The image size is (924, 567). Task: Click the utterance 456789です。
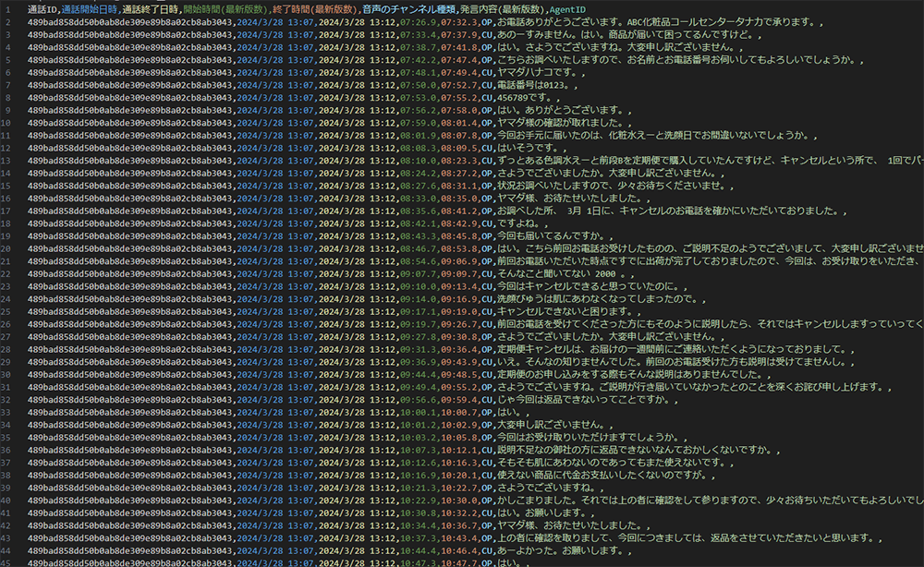tap(525, 98)
